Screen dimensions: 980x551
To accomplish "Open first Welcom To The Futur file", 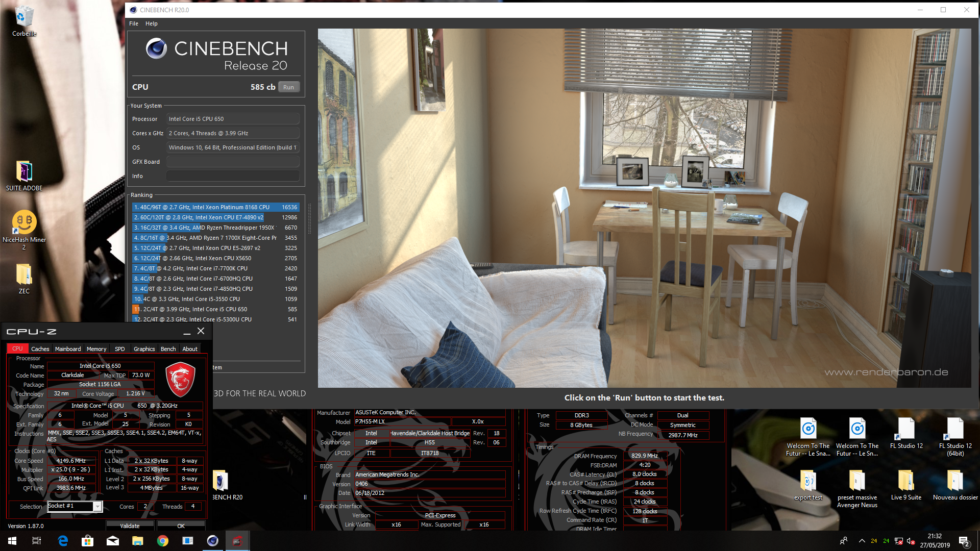I will coord(808,437).
